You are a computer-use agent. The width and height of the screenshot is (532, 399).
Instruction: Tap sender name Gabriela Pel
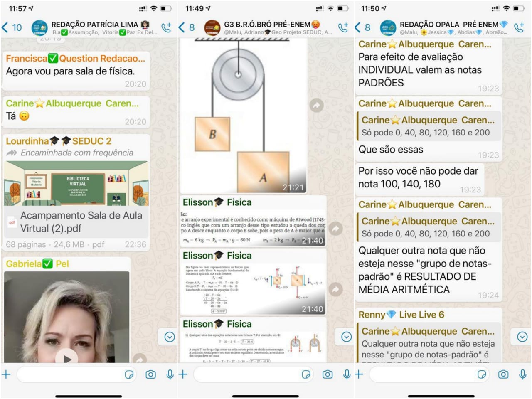coord(37,264)
